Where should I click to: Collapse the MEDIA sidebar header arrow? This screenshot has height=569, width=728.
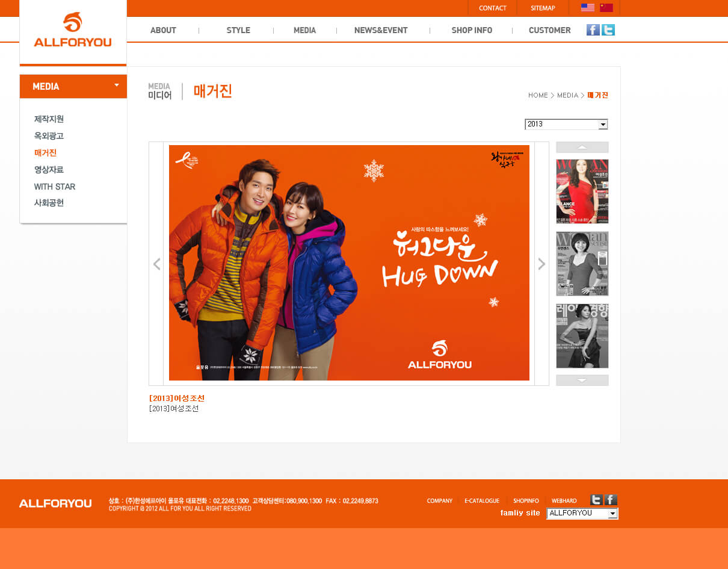pyautogui.click(x=117, y=86)
